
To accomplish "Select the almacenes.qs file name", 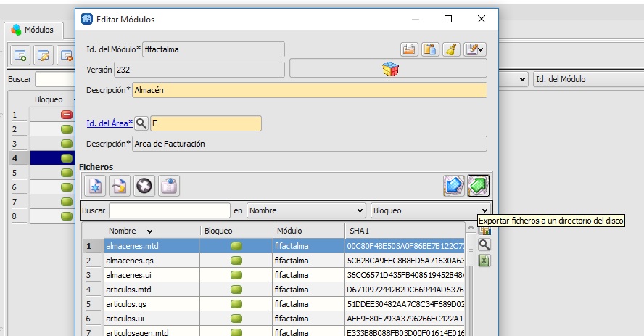I will pyautogui.click(x=130, y=261).
